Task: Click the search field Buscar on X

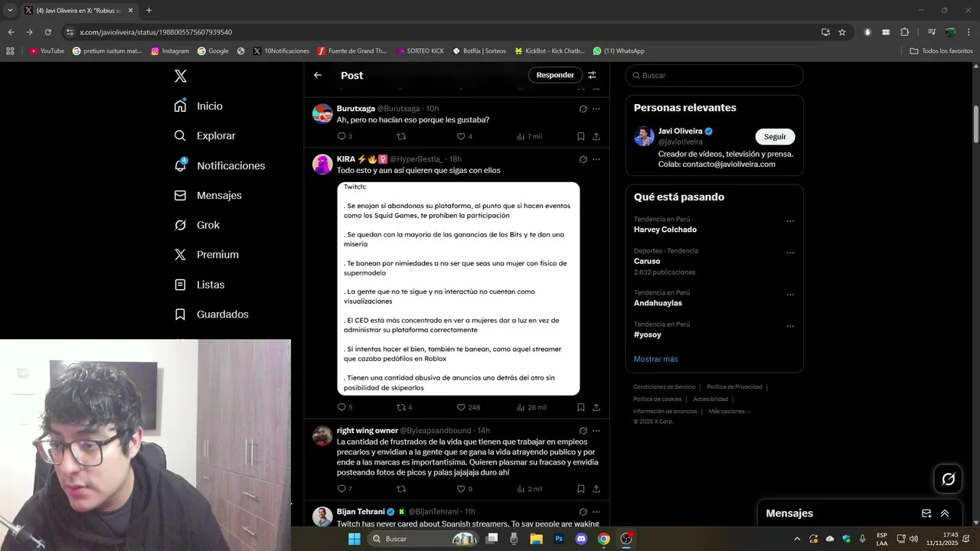Action: click(x=714, y=75)
